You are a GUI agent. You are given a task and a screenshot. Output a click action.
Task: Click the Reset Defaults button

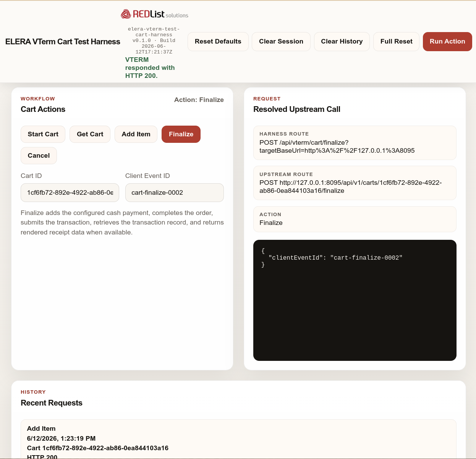pyautogui.click(x=218, y=42)
